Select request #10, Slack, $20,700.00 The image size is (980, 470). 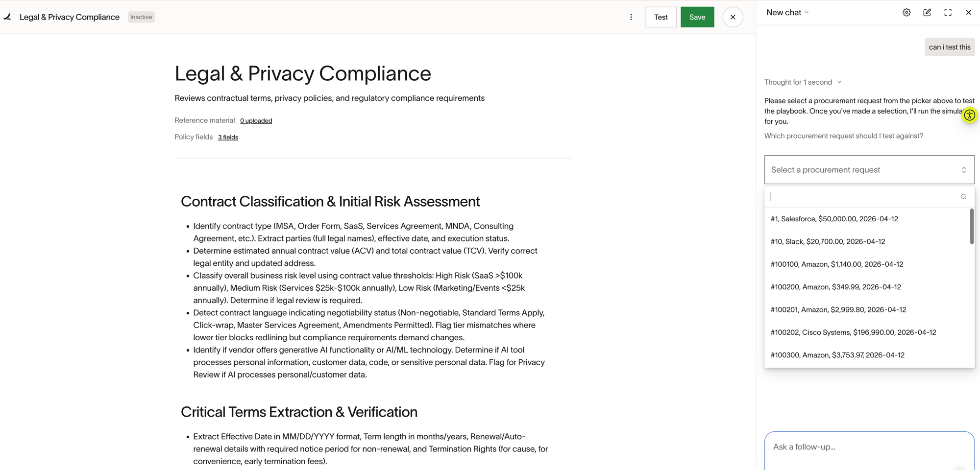pyautogui.click(x=867, y=241)
